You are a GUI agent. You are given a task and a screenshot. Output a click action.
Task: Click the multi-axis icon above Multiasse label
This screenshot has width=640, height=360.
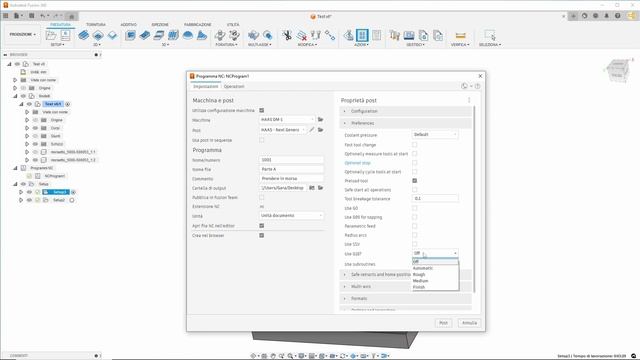point(253,36)
